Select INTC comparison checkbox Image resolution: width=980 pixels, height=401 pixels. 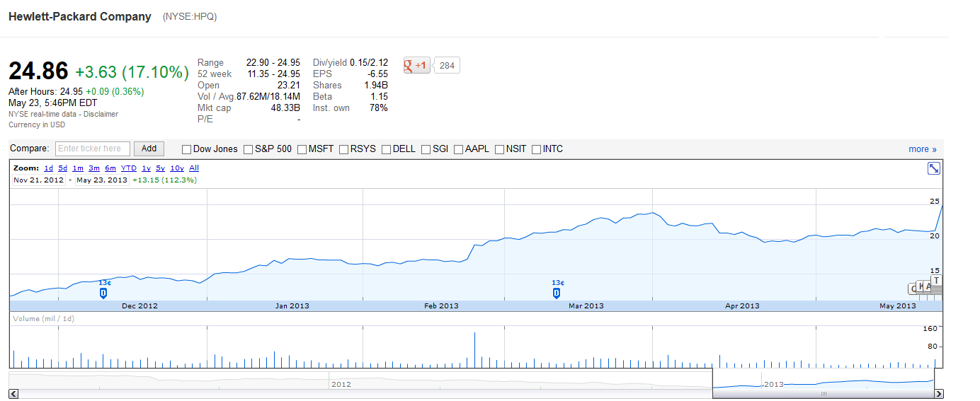(x=536, y=149)
